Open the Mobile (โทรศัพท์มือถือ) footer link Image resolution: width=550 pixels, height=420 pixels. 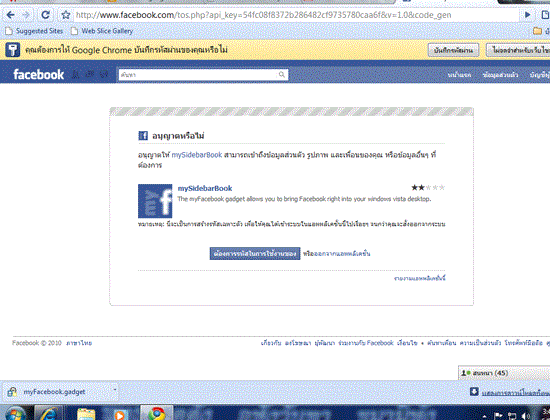coord(524,343)
